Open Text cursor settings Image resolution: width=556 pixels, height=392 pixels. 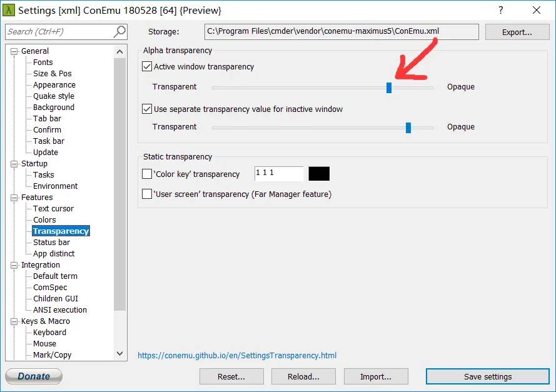pos(54,209)
